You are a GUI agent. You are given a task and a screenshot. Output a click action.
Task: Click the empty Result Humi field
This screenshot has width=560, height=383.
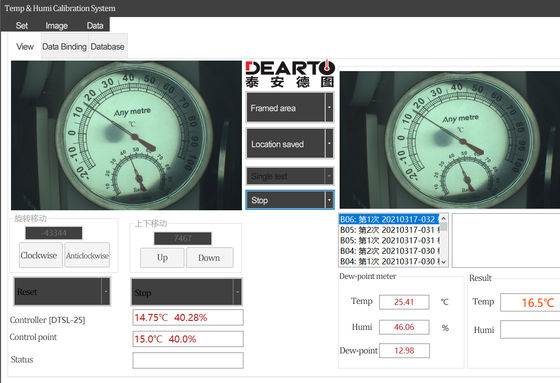coord(530,329)
